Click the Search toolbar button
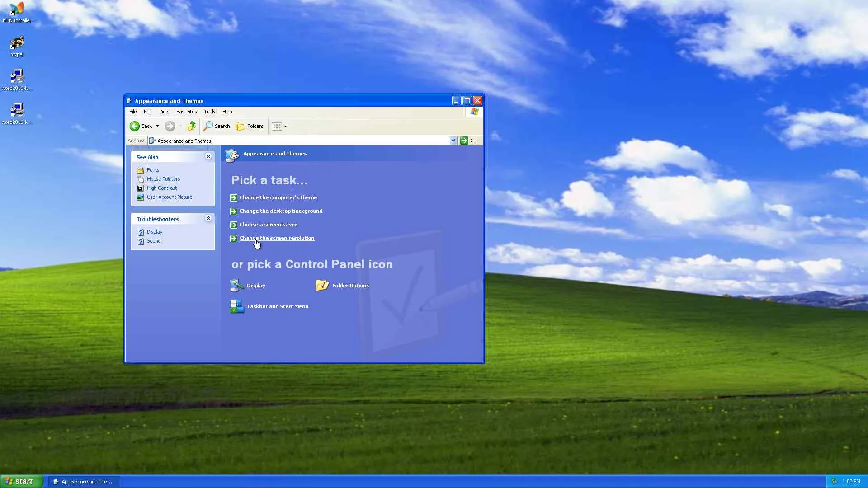This screenshot has width=868, height=488. pos(216,126)
